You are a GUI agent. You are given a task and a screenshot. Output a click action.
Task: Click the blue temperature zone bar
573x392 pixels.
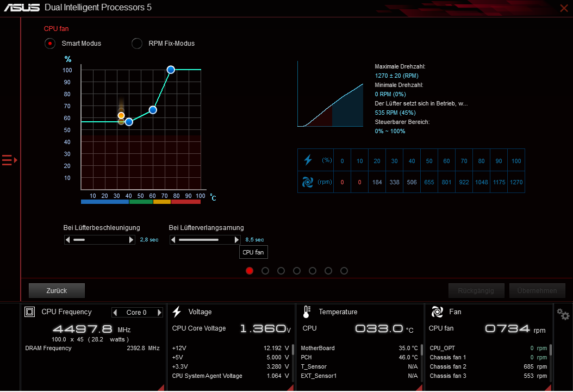(105, 202)
